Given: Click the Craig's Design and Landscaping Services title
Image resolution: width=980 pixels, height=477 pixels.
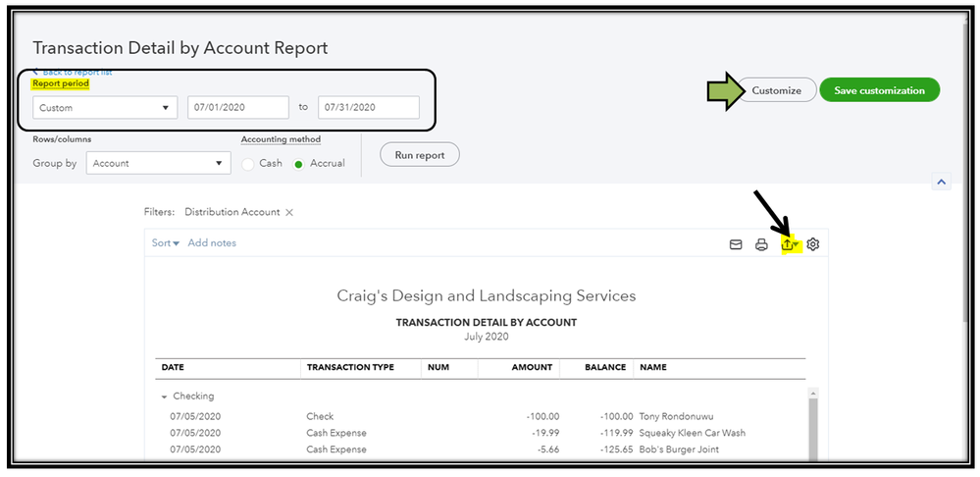Looking at the screenshot, I should coord(487,295).
